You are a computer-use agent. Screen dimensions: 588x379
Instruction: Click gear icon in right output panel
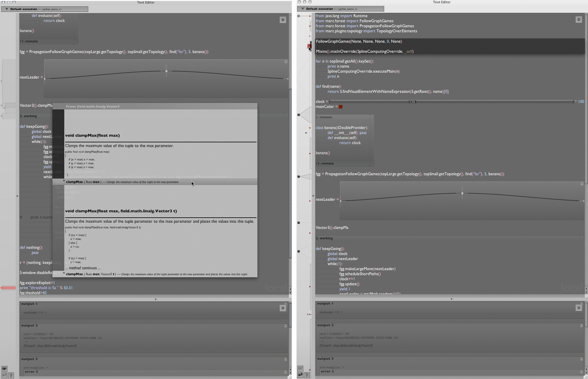click(579, 308)
